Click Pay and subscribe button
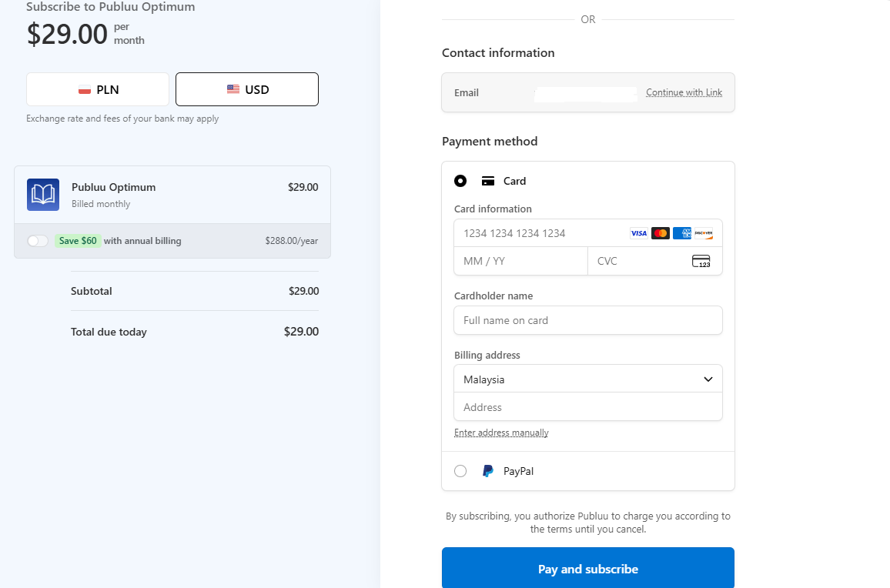 [x=588, y=568]
